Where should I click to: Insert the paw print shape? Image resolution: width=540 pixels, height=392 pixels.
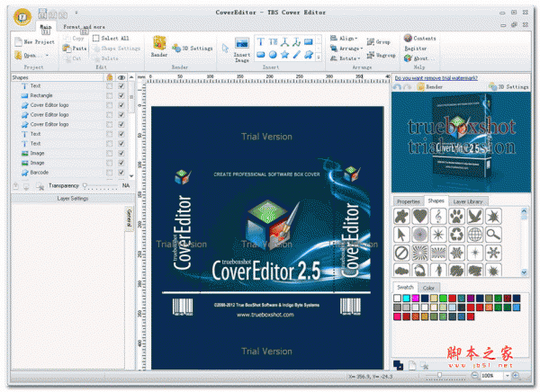click(457, 217)
